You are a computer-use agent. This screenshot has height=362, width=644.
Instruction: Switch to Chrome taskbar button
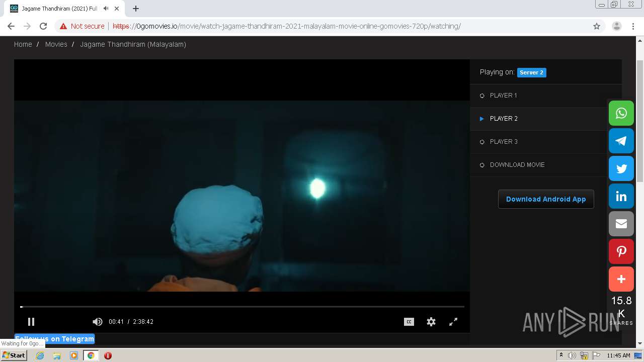[91, 355]
